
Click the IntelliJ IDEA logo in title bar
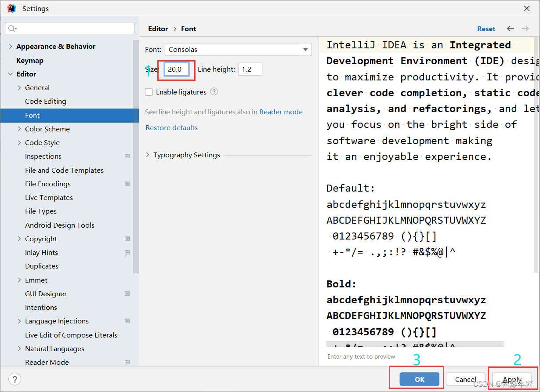coord(11,8)
